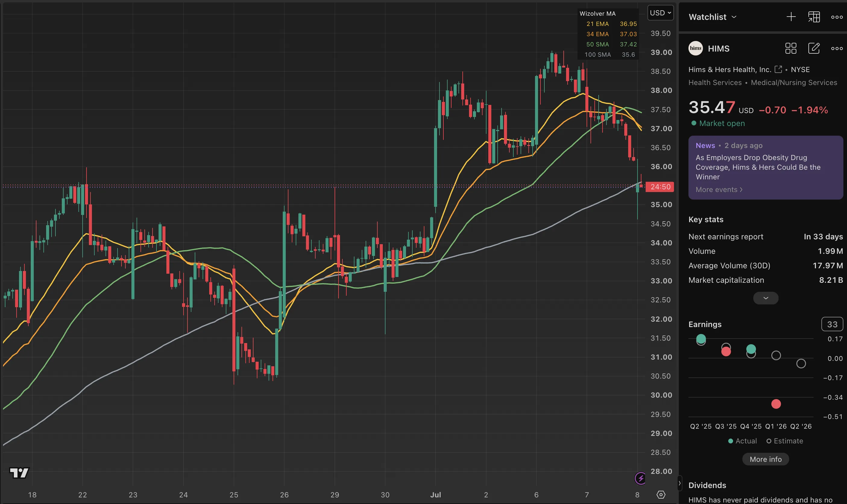Click the NYSE exchange label
Image resolution: width=847 pixels, height=504 pixels.
pyautogui.click(x=800, y=69)
